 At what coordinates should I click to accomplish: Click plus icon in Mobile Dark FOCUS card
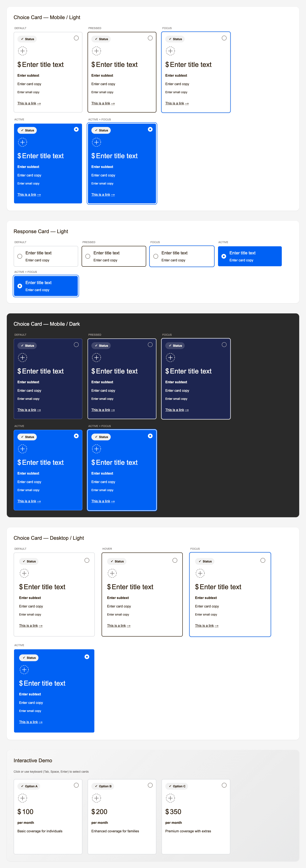(170, 358)
